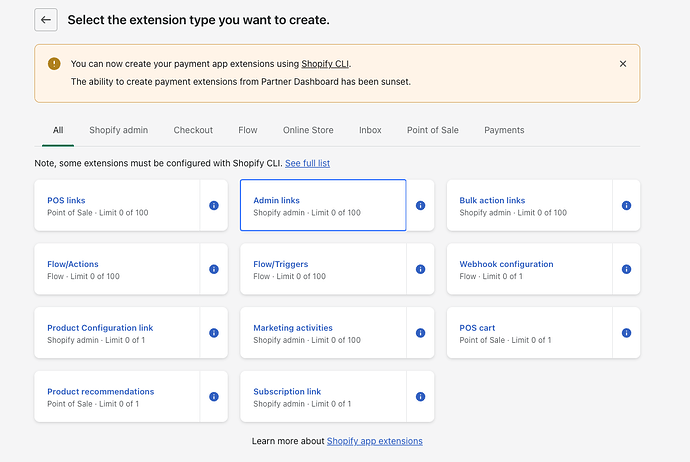Screen dimensions: 690x462
Task: Open the Shopify CLI link in banner
Action: pos(325,64)
